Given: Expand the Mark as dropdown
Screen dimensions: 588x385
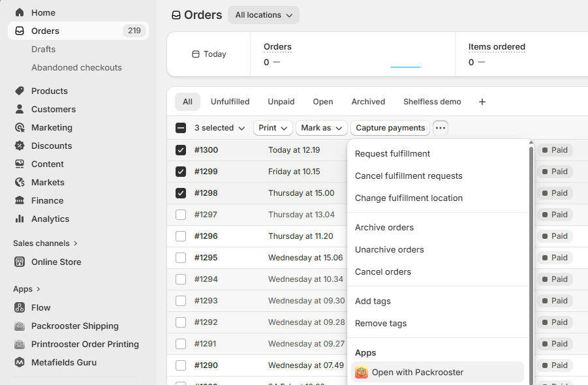Looking at the screenshot, I should (x=321, y=128).
